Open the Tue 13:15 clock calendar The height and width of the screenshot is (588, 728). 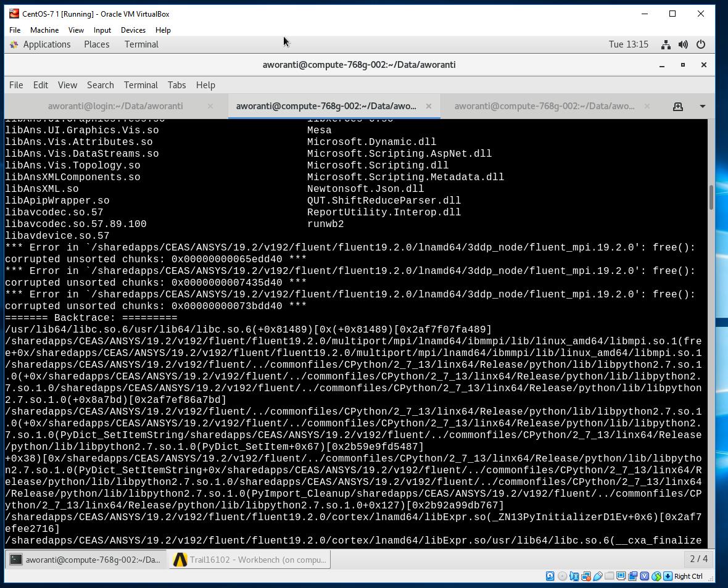point(628,44)
